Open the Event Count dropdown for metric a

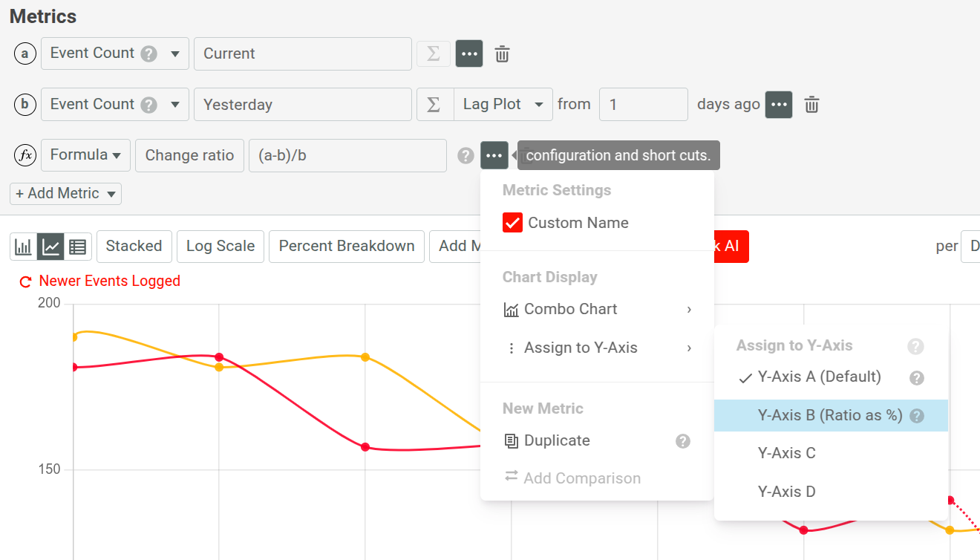tap(114, 53)
